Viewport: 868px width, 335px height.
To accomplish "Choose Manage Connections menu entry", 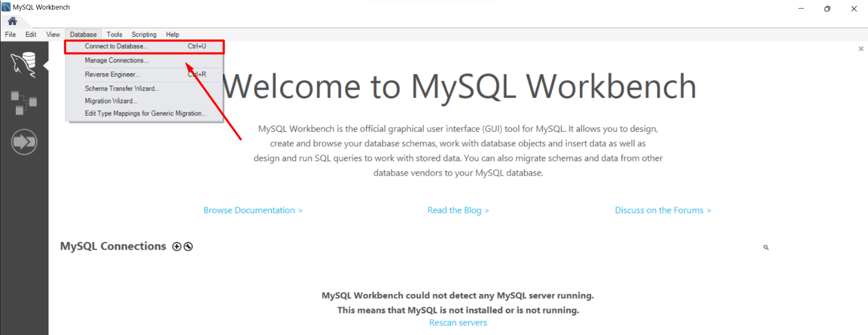I will click(x=144, y=61).
